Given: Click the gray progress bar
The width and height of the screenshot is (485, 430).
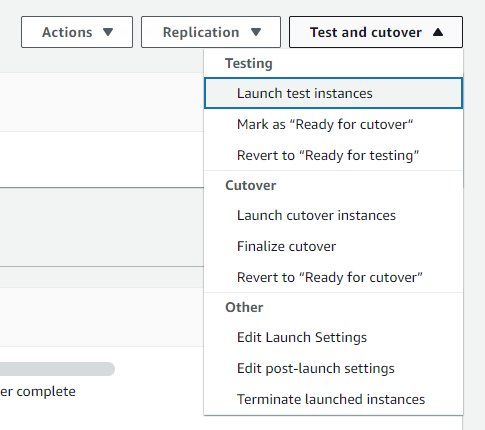Looking at the screenshot, I should tap(57, 369).
